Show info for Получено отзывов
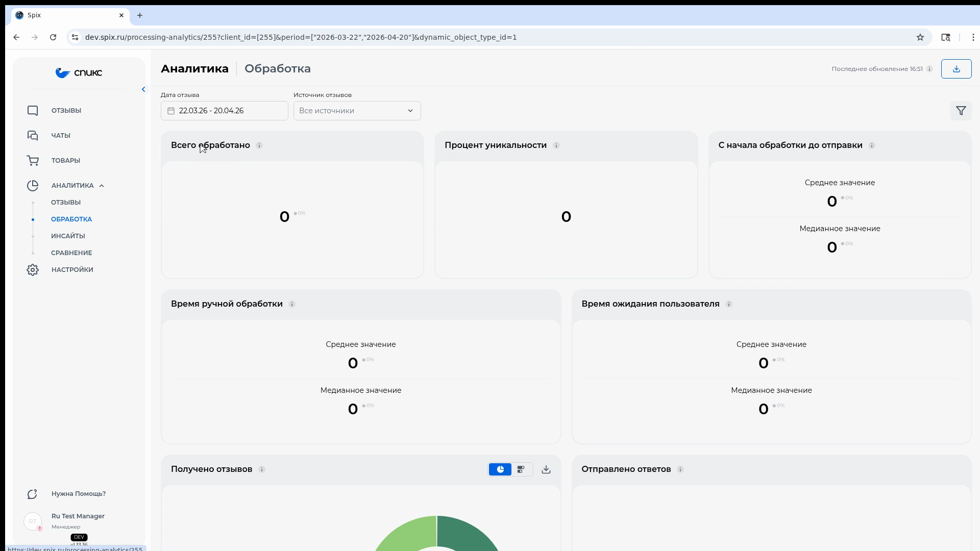This screenshot has width=980, height=551. 262,469
